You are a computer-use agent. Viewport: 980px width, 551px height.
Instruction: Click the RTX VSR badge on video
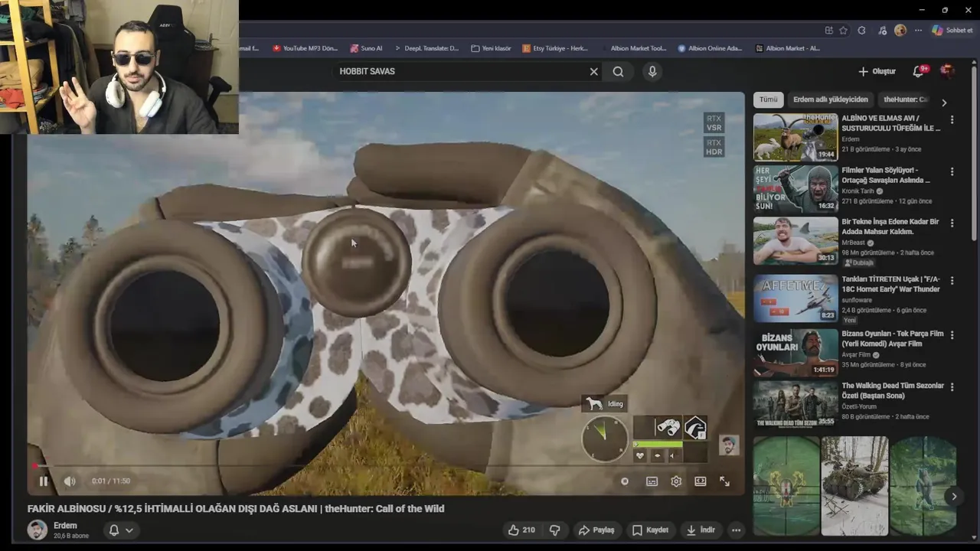click(x=714, y=122)
